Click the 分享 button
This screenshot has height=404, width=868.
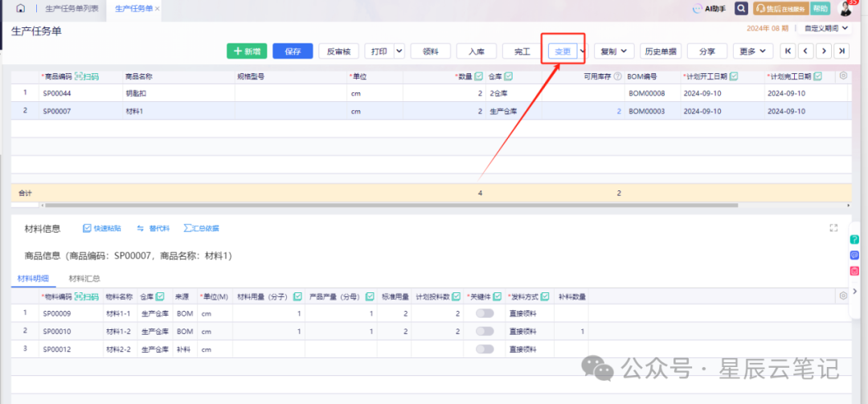point(707,51)
